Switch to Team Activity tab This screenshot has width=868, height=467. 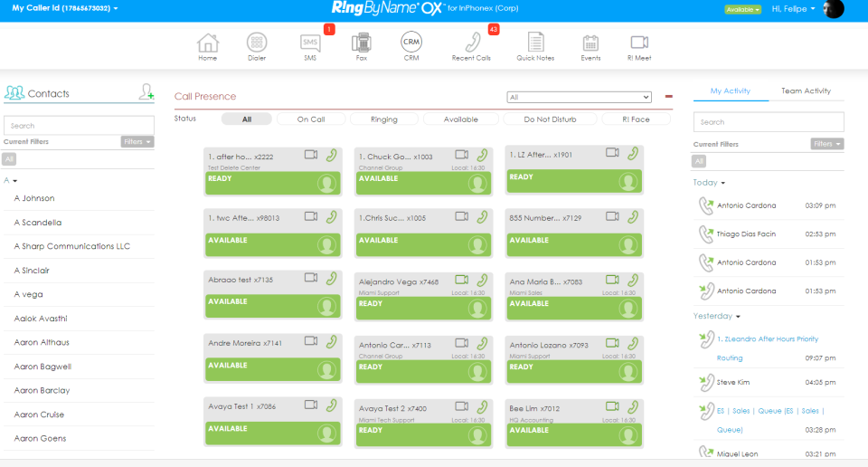[806, 91]
